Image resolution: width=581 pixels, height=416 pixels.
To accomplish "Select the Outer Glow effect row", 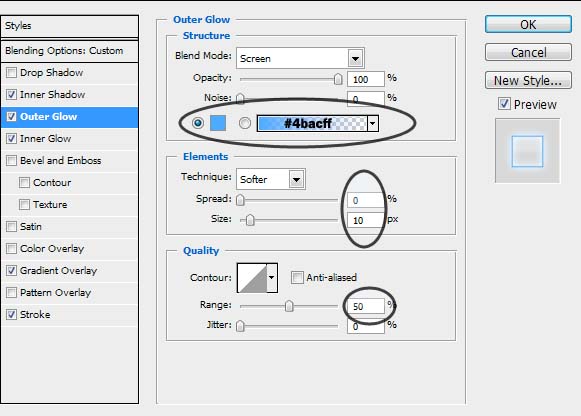I will tap(70, 117).
